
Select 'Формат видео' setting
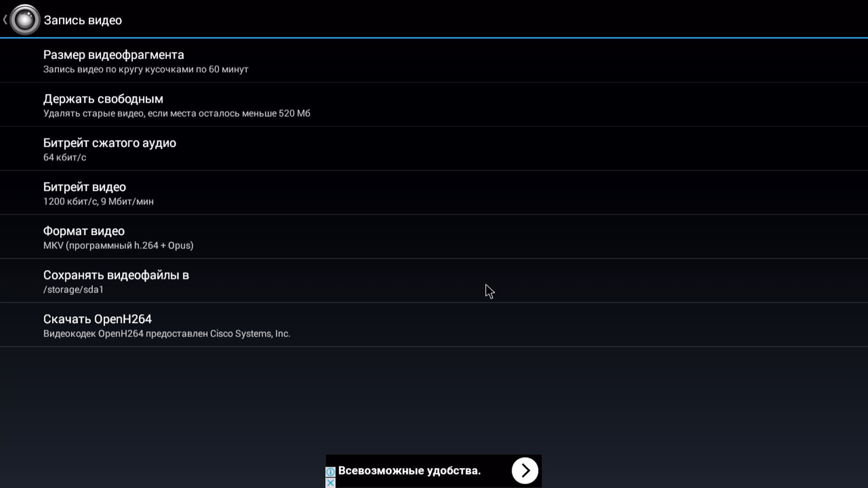pos(84,231)
